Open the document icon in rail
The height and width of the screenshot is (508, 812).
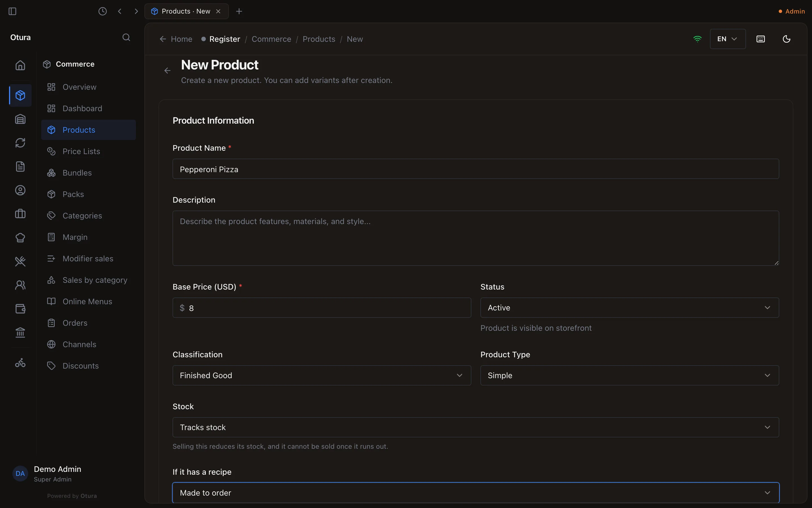pyautogui.click(x=20, y=167)
